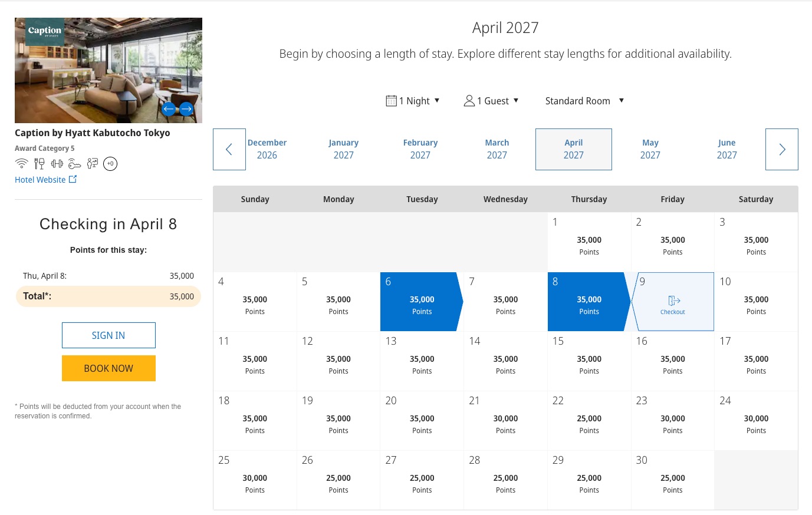The width and height of the screenshot is (812, 515).
Task: Click the +0 more amenities circle
Action: [x=110, y=164]
